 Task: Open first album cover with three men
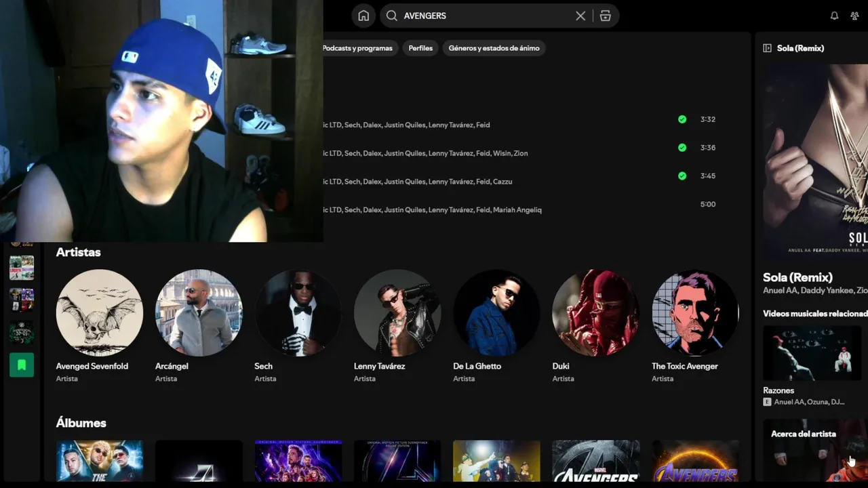(100, 461)
